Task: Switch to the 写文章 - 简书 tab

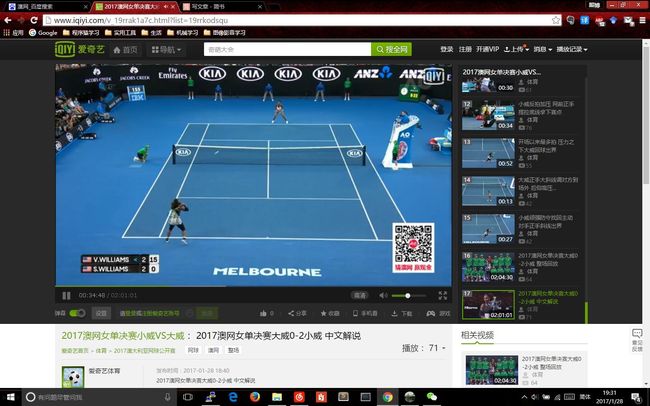Action: click(x=222, y=7)
